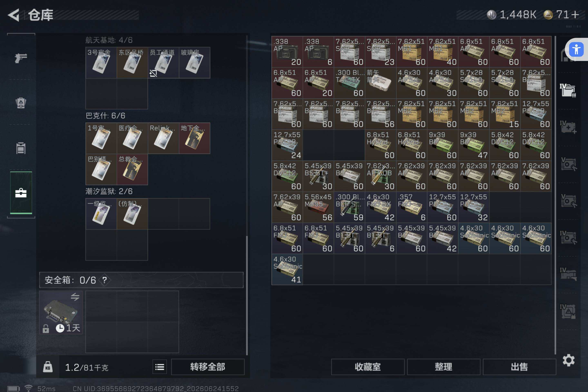This screenshot has width=588, height=392.
Task: Select the .300 Bl TAC-TX ammo
Action: pos(349,83)
